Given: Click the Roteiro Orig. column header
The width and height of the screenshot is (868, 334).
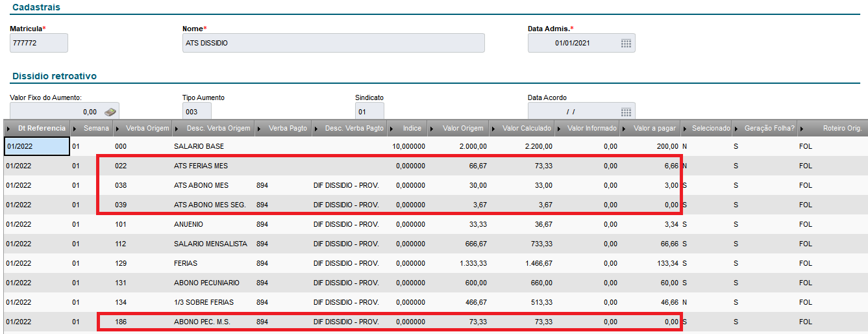Looking at the screenshot, I should (x=833, y=128).
